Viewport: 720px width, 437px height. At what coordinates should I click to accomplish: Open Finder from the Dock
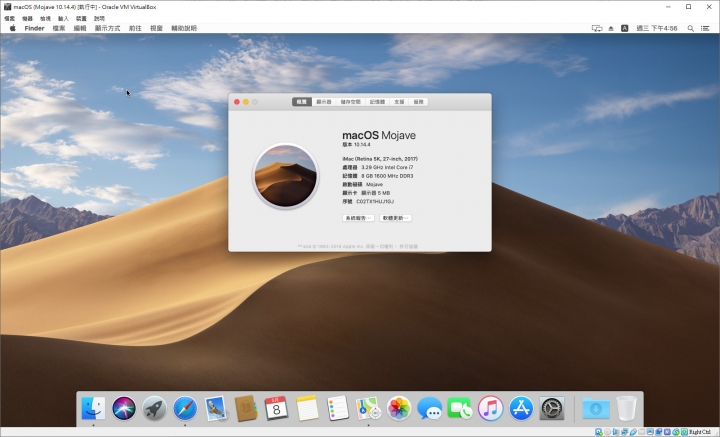93,408
